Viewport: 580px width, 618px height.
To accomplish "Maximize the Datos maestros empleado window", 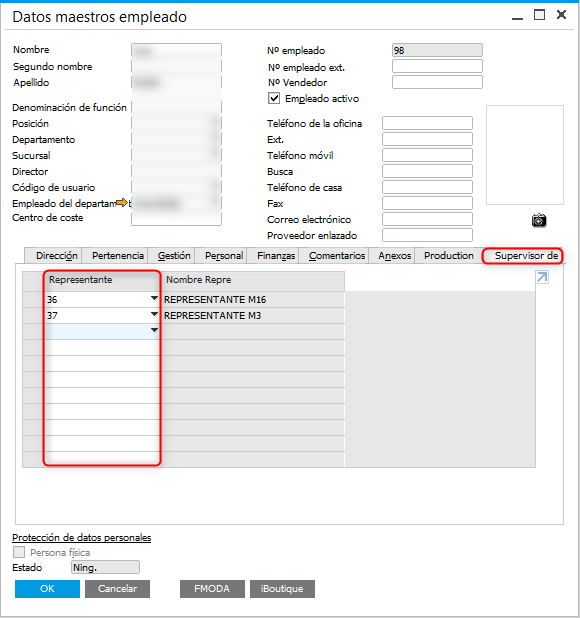I will coord(539,15).
